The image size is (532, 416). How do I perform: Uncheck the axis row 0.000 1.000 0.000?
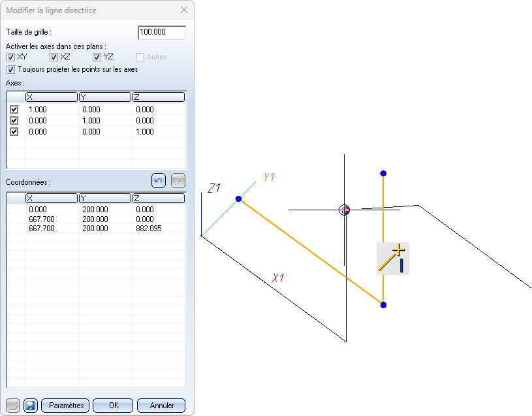[14, 120]
